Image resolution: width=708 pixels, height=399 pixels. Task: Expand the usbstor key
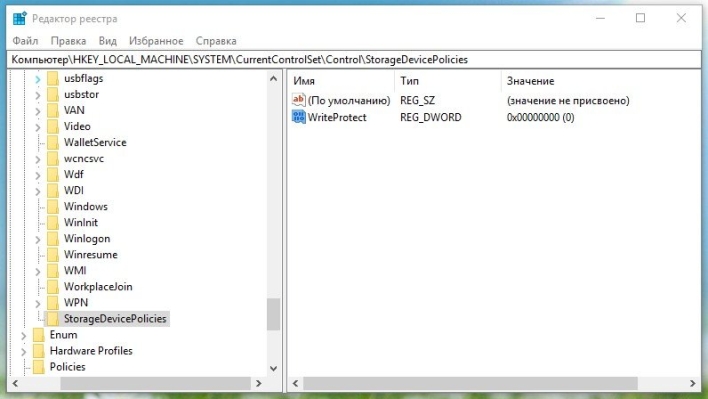38,95
